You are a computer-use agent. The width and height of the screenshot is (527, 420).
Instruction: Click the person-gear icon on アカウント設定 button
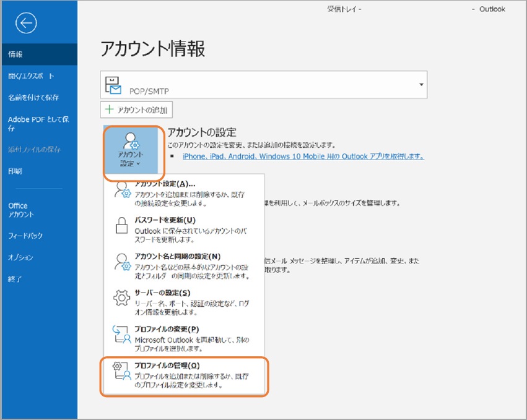131,140
